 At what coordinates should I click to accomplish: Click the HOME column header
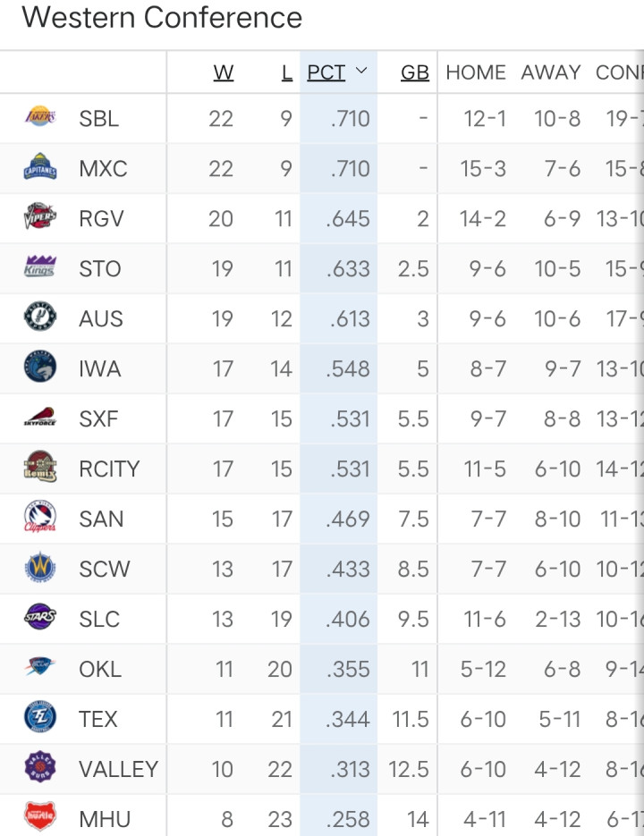point(476,72)
